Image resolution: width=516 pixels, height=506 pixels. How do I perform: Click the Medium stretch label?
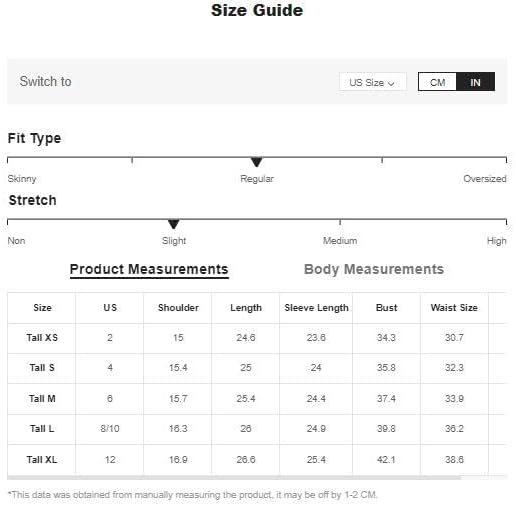(x=340, y=241)
